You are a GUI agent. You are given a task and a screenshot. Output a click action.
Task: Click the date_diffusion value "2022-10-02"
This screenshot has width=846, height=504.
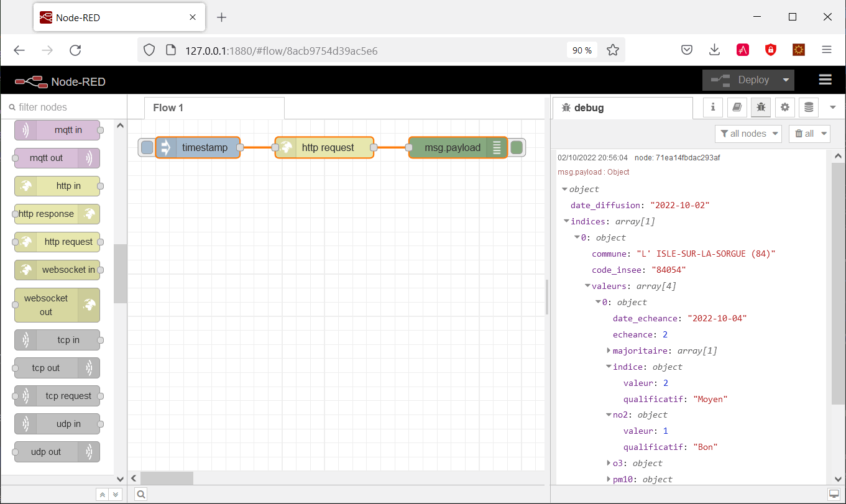680,205
